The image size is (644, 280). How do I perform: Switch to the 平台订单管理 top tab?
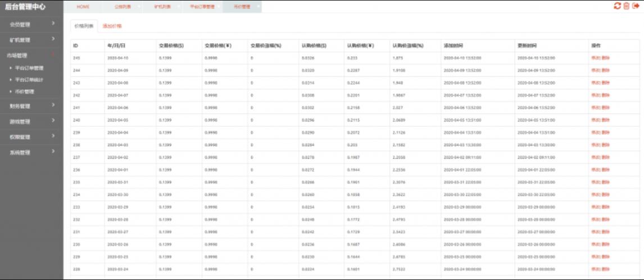click(202, 7)
